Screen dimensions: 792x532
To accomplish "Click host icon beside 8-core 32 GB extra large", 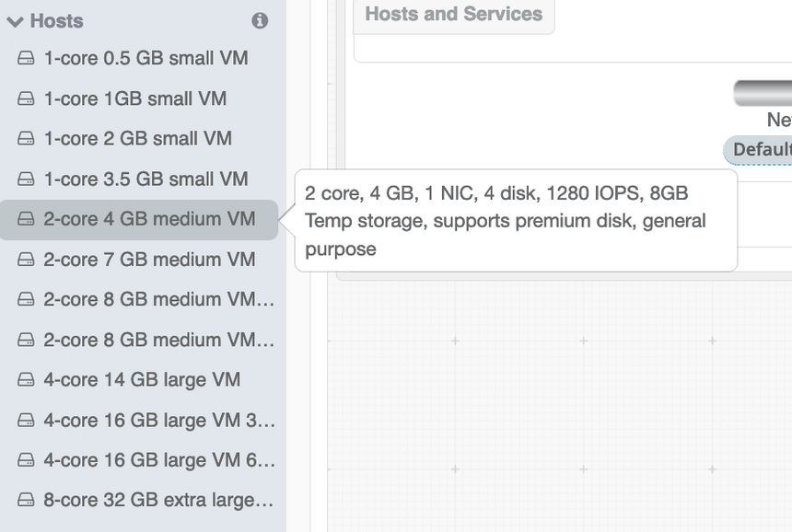I will 26,501.
